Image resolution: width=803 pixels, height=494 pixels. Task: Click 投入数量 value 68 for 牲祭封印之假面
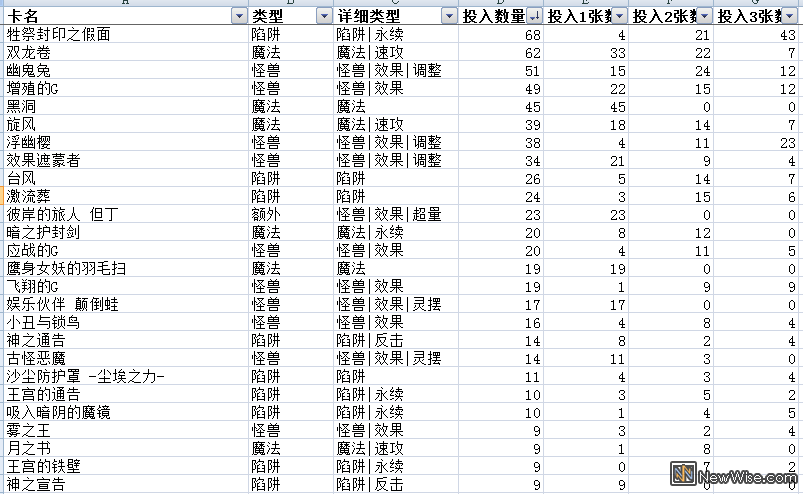500,34
